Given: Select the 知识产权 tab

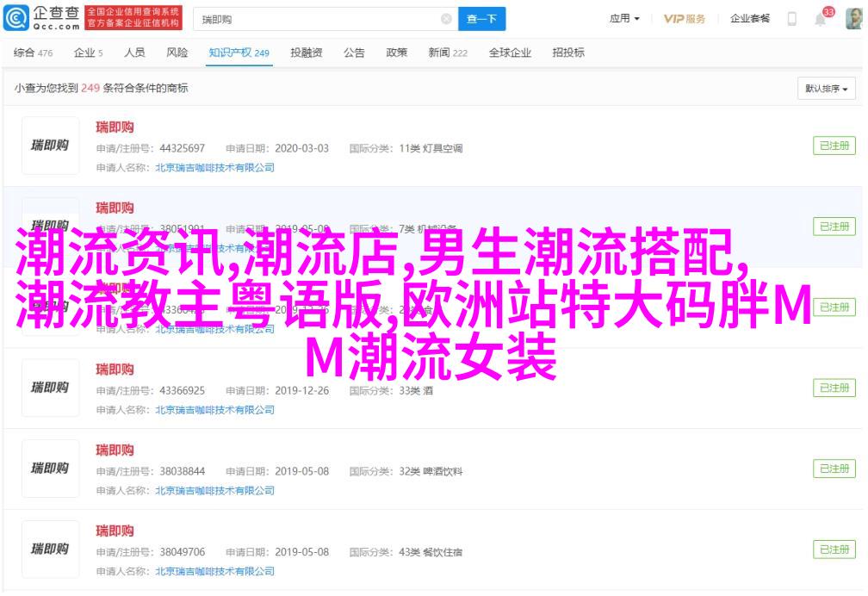Looking at the screenshot, I should [x=239, y=53].
